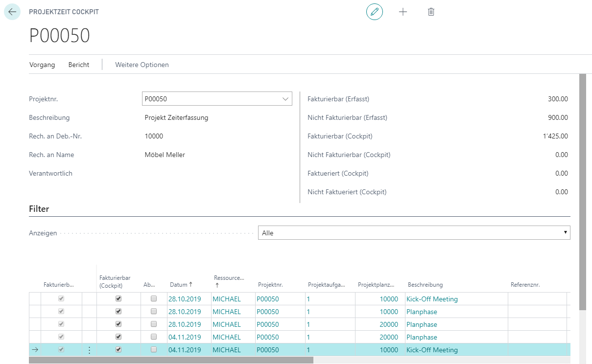Click MICHAEL in 28.10.2019 Kick-Off Meeting row
This screenshot has height=364, width=592.
click(227, 299)
